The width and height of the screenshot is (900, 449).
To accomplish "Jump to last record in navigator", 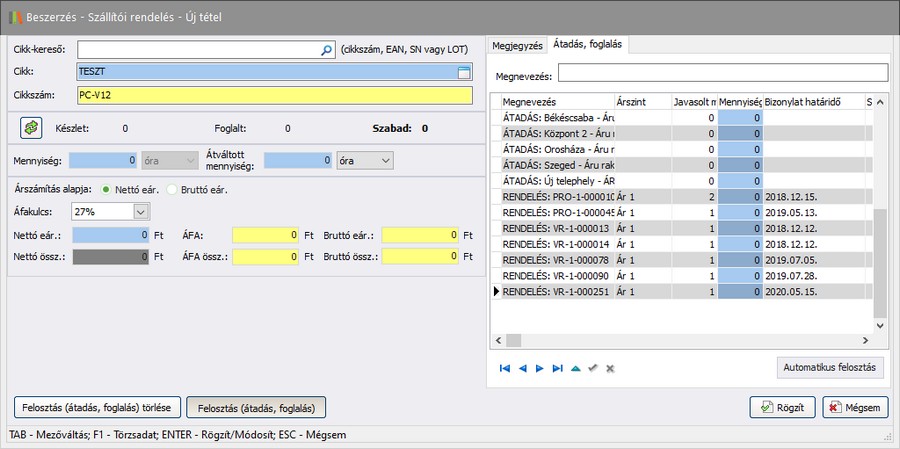I will [x=557, y=368].
